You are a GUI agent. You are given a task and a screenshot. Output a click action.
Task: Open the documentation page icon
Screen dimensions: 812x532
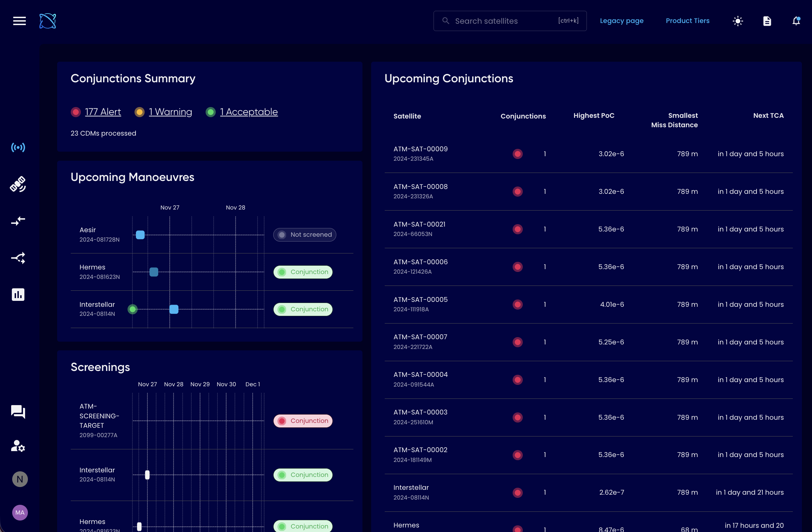767,21
